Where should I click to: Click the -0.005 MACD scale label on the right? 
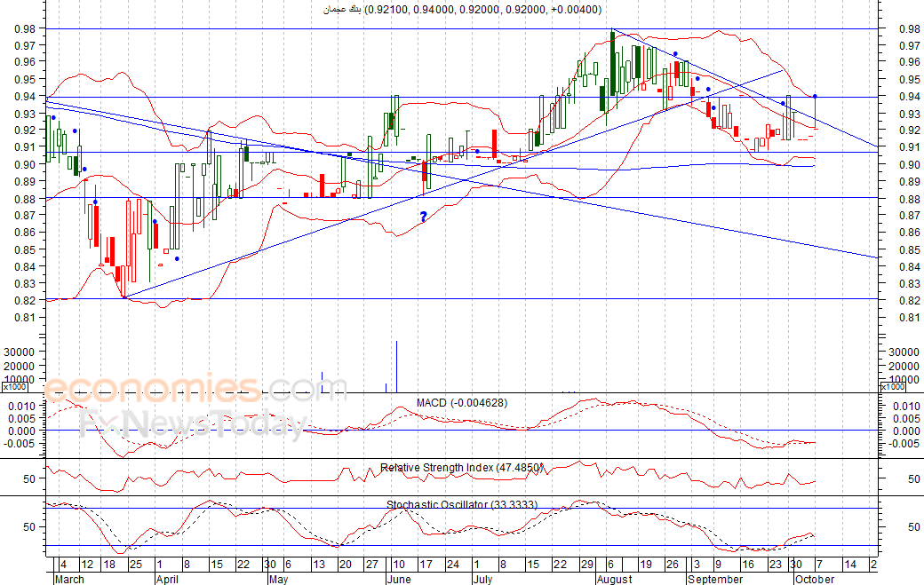point(902,444)
